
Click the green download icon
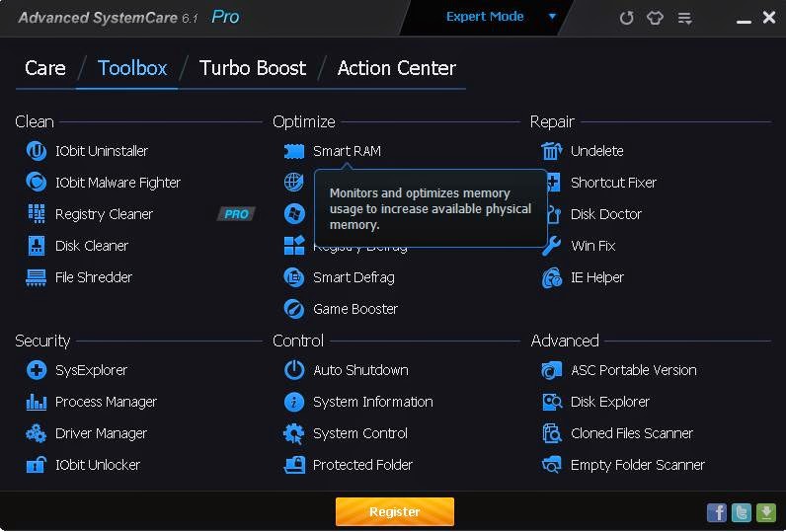coord(765,512)
